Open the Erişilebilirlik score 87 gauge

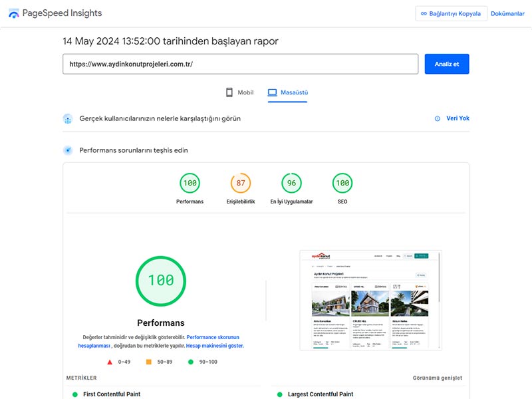[x=241, y=184]
